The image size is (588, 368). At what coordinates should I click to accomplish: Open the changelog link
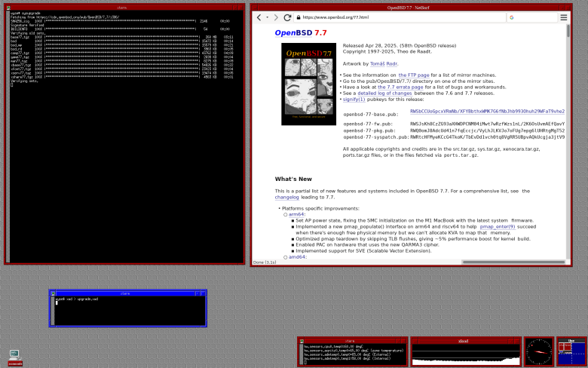(287, 198)
